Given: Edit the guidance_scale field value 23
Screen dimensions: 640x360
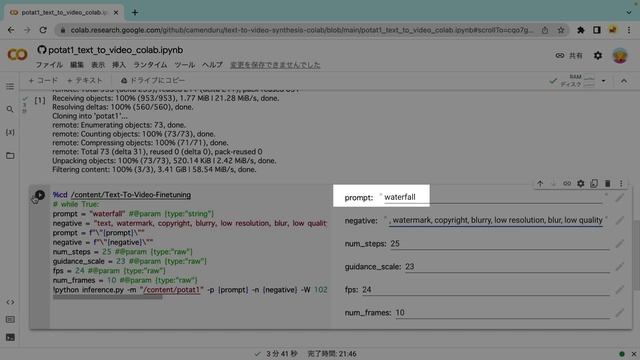Looking at the screenshot, I should tap(507, 267).
